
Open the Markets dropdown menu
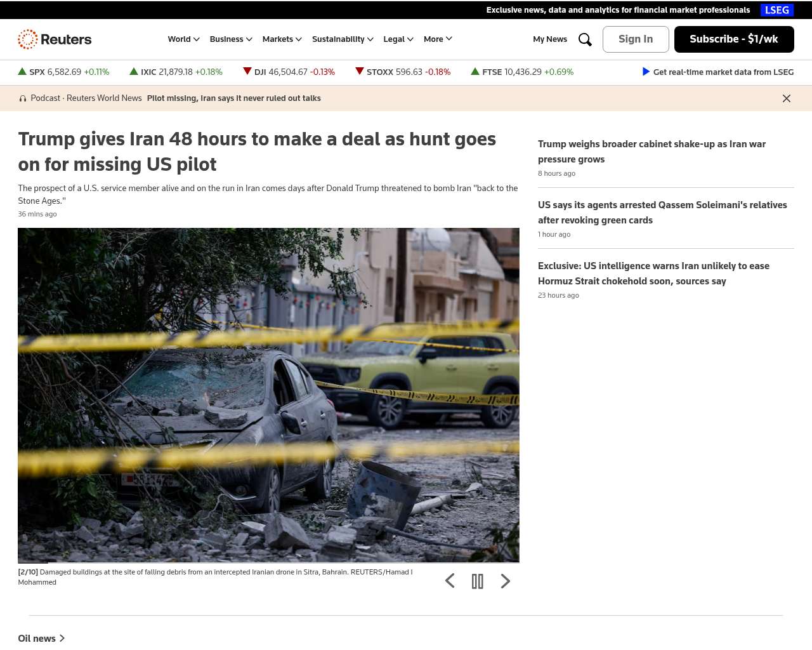tap(282, 39)
